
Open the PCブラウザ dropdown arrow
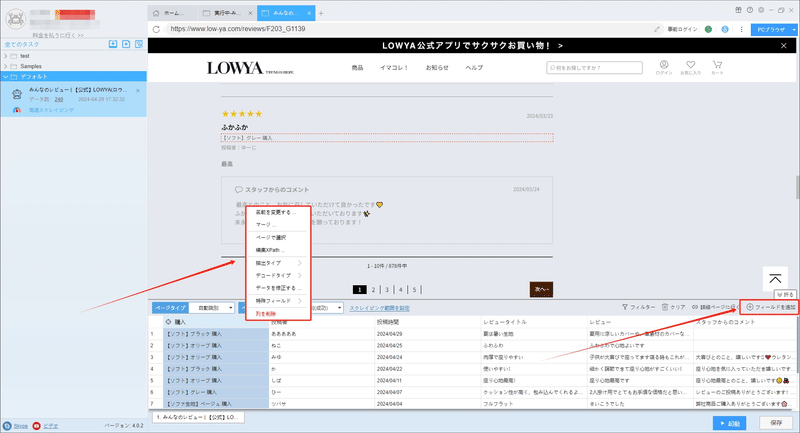click(794, 30)
